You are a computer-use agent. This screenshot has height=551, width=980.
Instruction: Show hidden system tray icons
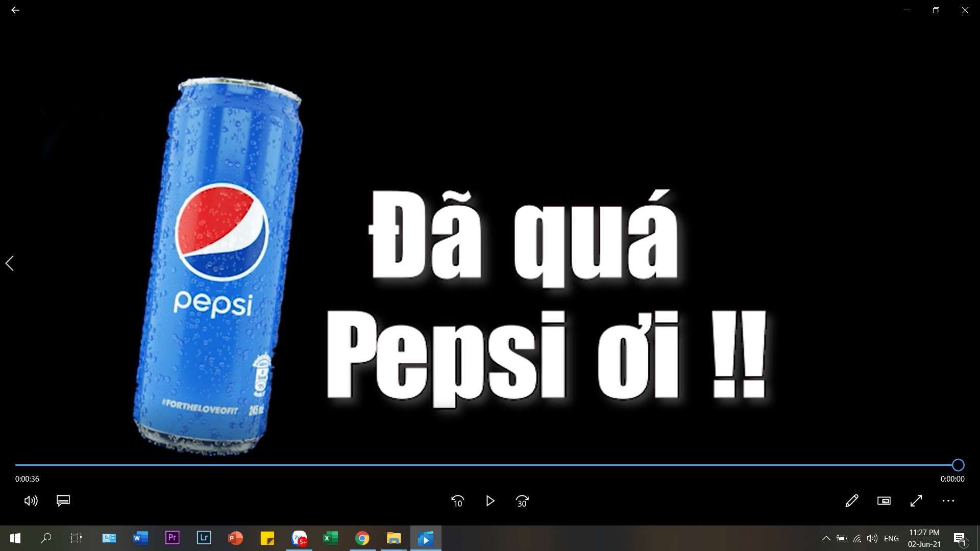point(826,538)
